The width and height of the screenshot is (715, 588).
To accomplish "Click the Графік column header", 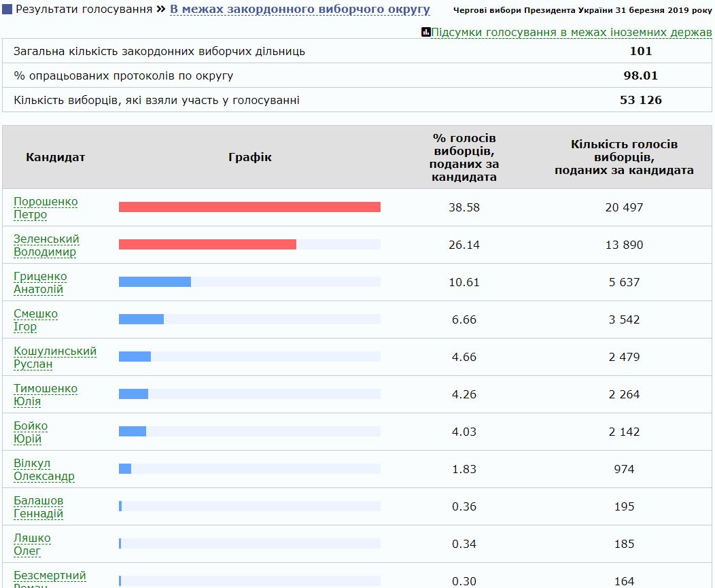I will pyautogui.click(x=249, y=158).
